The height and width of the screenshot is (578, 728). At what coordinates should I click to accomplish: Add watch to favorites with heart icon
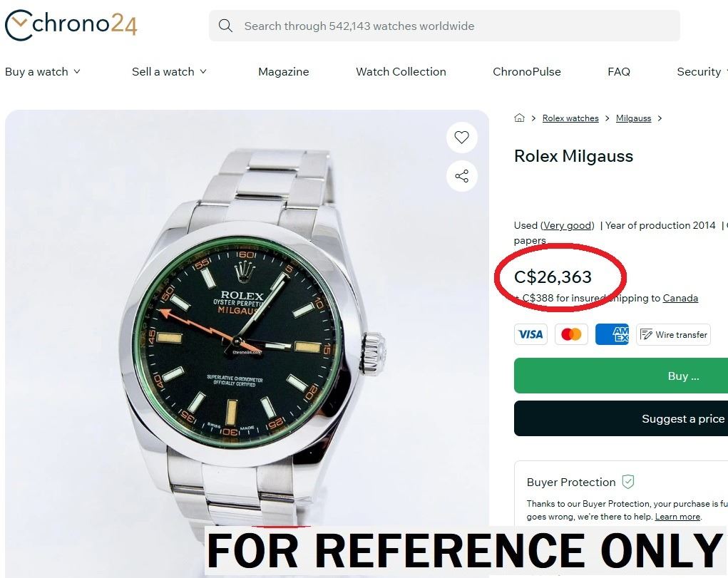click(x=461, y=138)
